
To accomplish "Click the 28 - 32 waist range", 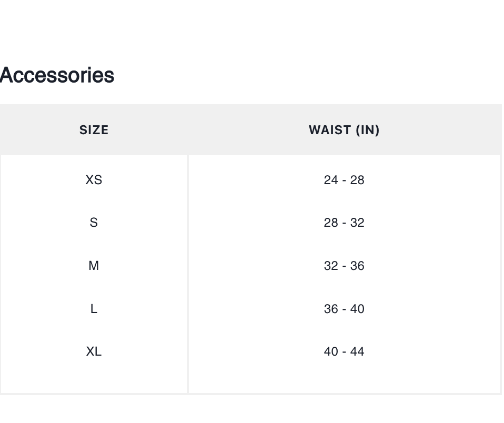I will point(344,223).
